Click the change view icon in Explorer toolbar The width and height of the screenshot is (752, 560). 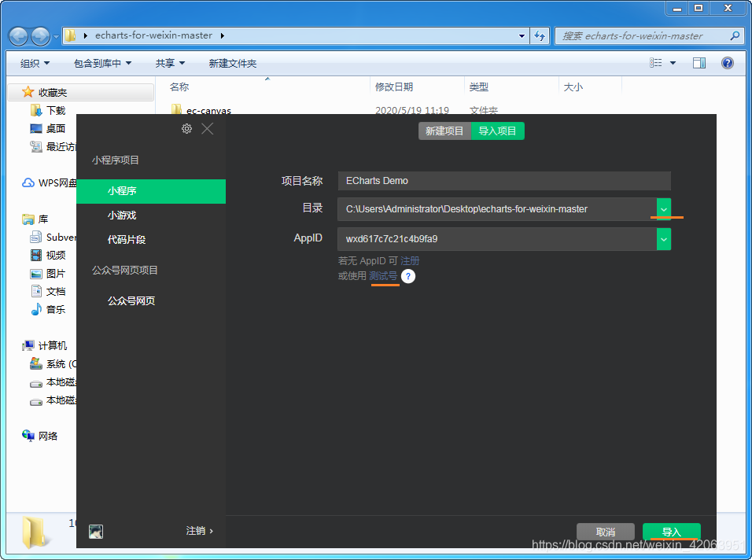(x=655, y=63)
